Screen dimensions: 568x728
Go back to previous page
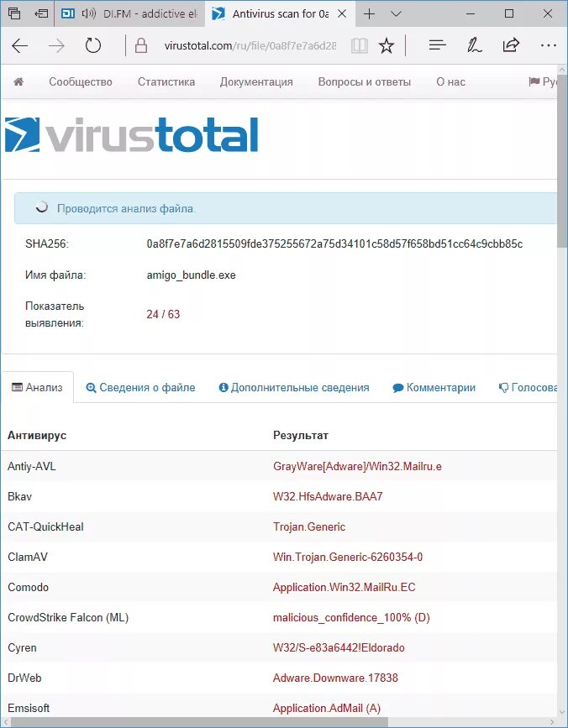(19, 45)
